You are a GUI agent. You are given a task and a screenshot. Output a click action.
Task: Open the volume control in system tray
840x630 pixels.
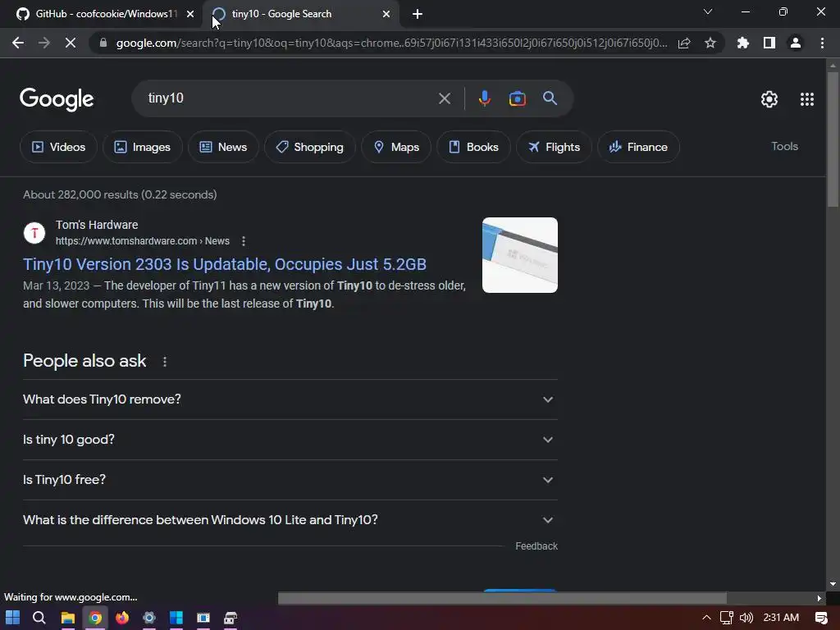click(746, 618)
